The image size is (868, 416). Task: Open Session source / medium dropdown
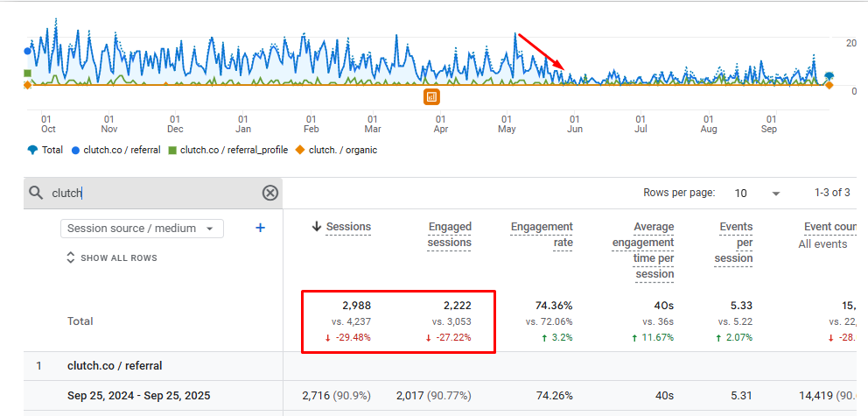(x=142, y=229)
